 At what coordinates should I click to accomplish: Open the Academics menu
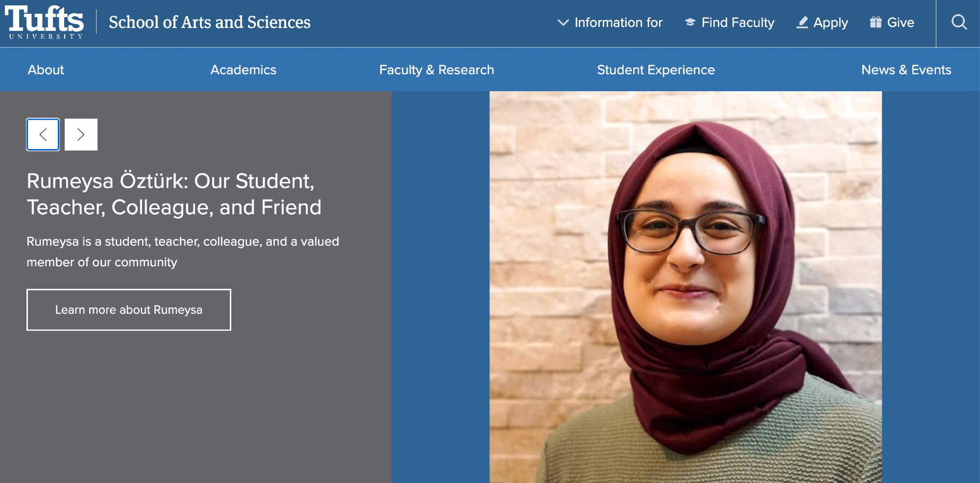pyautogui.click(x=244, y=70)
